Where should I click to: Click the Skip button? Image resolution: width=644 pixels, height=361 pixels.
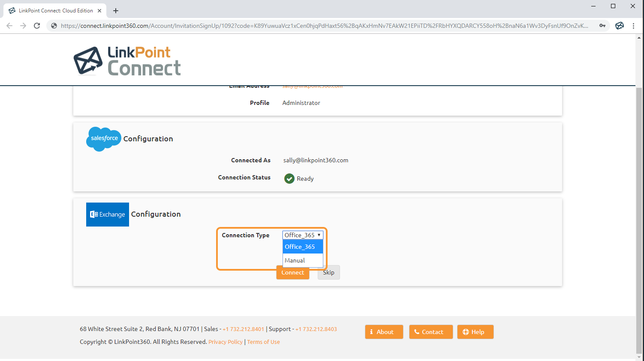[329, 272]
